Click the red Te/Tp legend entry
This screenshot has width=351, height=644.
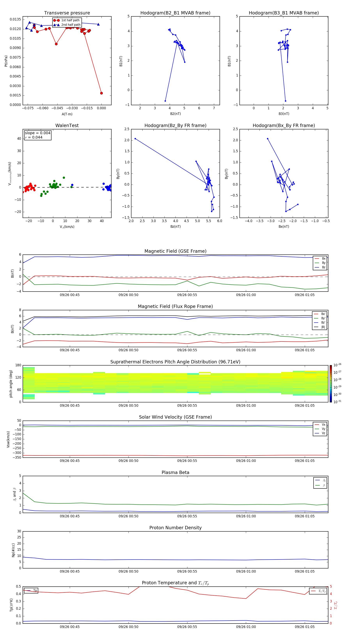[x=318, y=591]
